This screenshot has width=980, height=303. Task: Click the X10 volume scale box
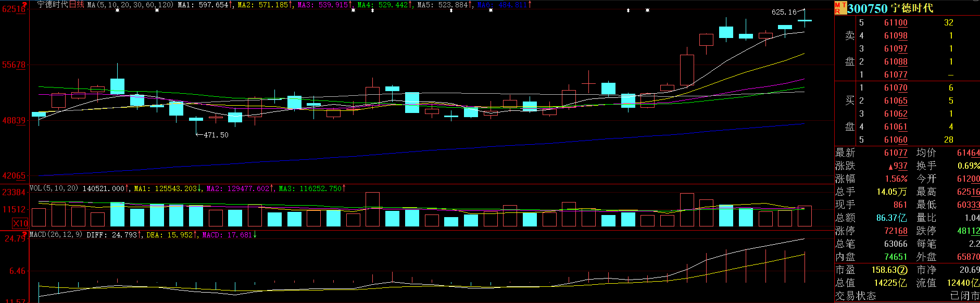(20, 223)
